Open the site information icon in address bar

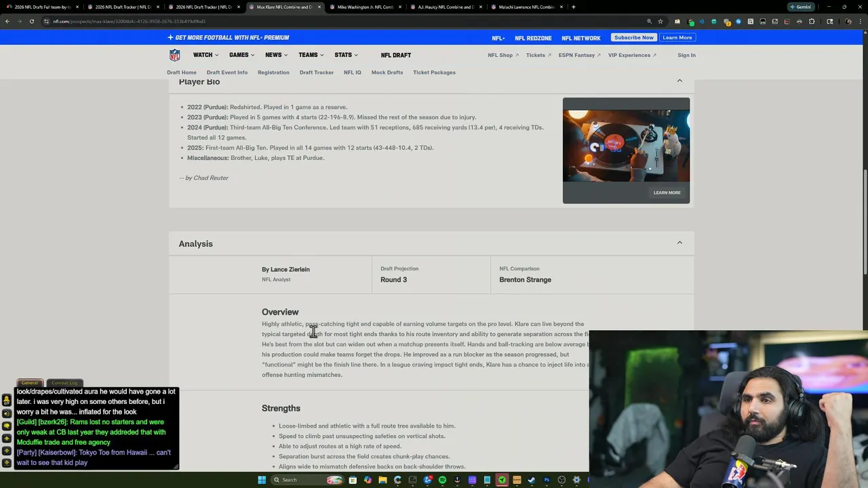click(x=46, y=21)
